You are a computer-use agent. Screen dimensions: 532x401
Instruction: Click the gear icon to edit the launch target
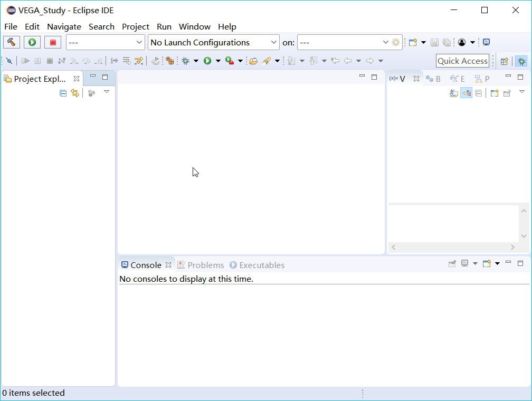pyautogui.click(x=396, y=42)
